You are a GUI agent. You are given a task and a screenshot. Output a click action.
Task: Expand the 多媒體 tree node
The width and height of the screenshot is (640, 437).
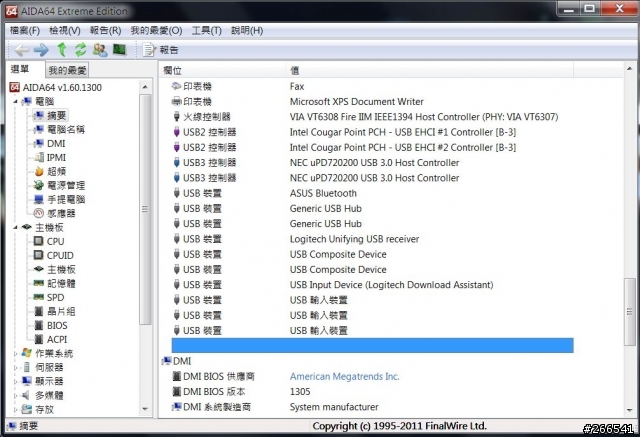click(15, 395)
